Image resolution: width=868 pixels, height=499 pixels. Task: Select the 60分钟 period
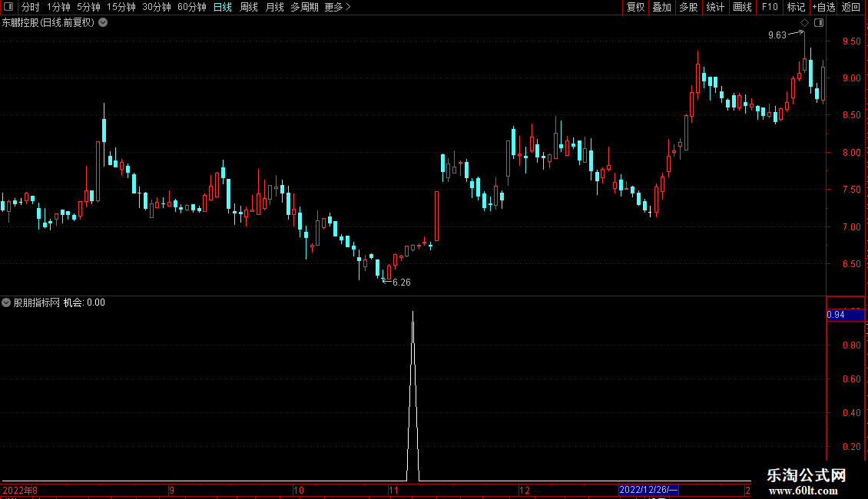[191, 7]
